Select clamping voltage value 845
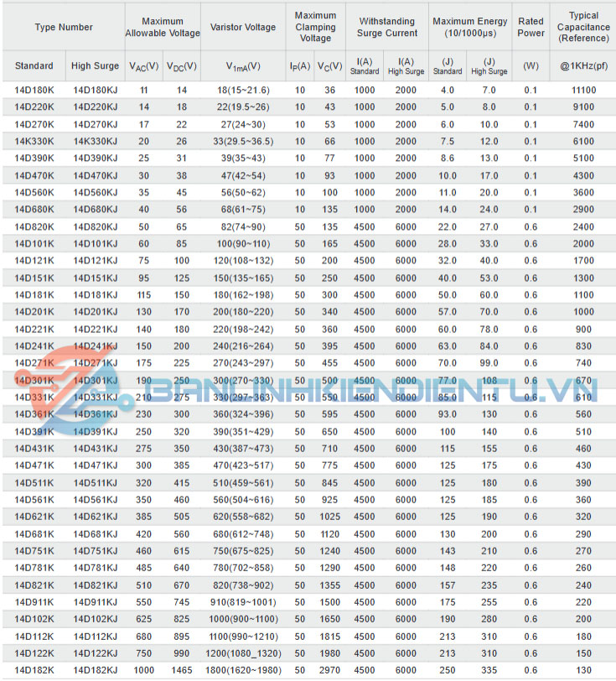Viewport: 616px width, 681px height. [330, 483]
